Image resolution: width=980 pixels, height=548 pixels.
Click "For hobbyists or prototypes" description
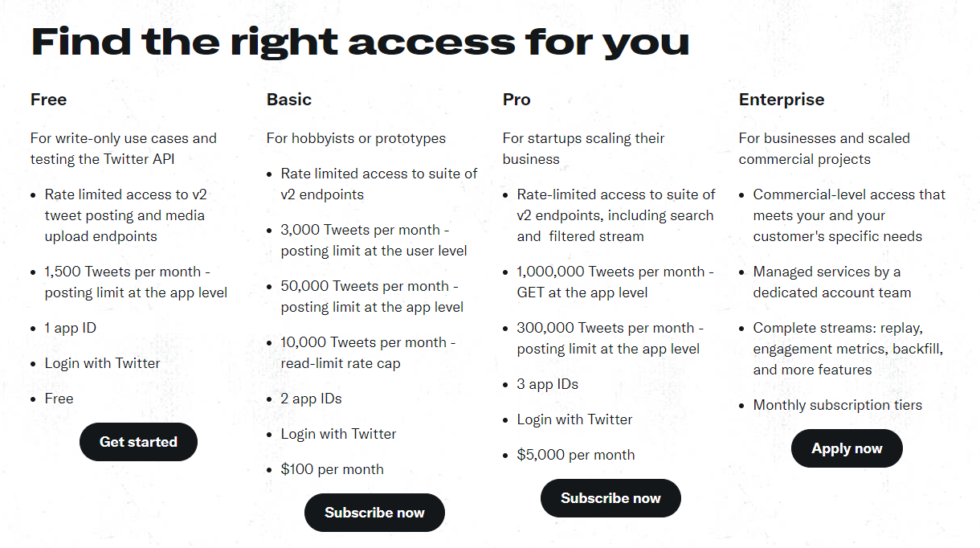[x=356, y=138]
